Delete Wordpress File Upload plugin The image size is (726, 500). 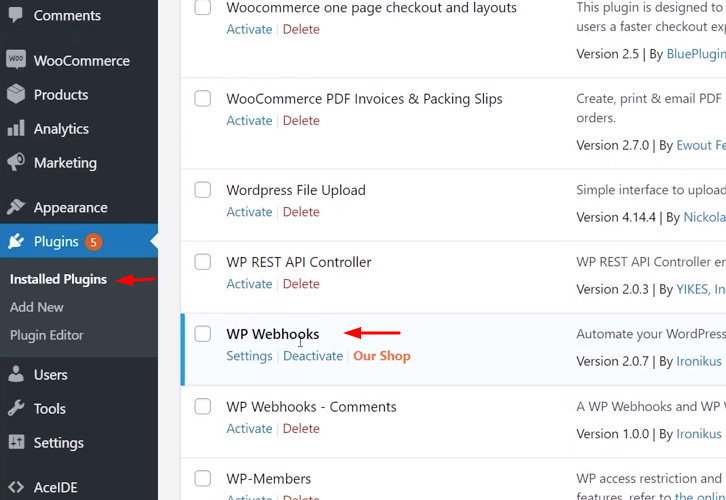pos(301,212)
